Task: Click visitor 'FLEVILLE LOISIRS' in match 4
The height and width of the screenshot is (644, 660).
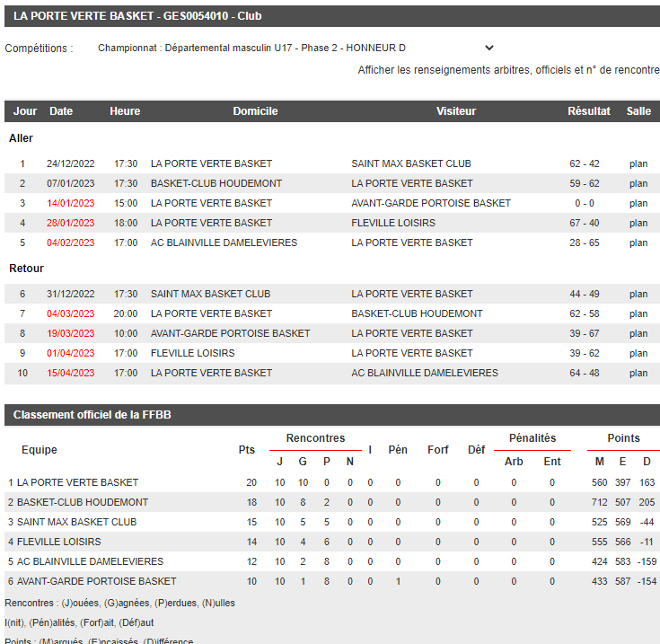Action: pyautogui.click(x=393, y=223)
